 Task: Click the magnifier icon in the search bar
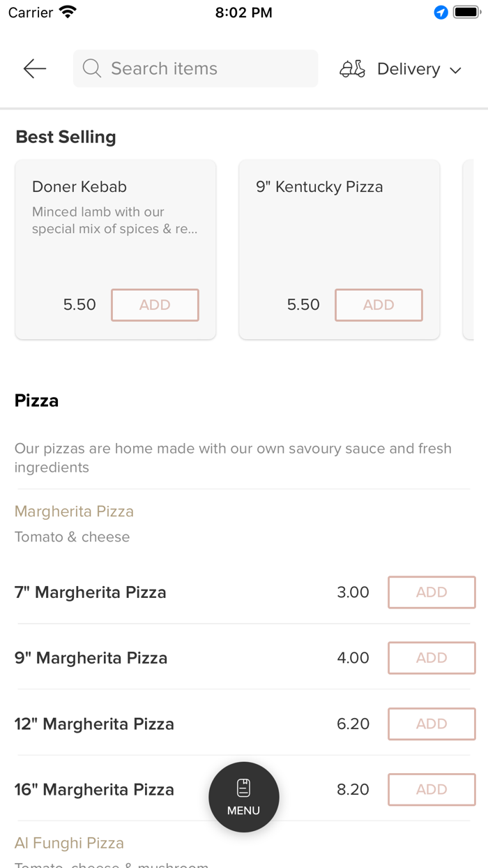(91, 68)
